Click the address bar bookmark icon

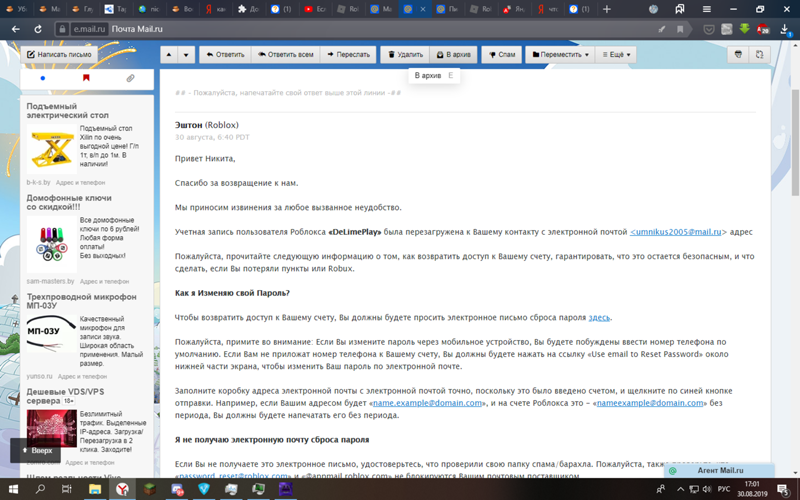point(680,29)
